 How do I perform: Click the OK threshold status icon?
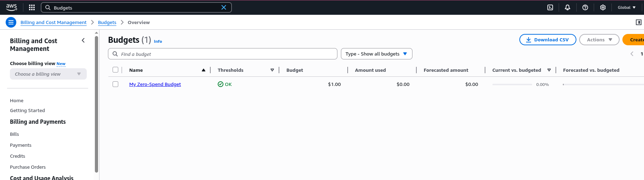pos(221,84)
